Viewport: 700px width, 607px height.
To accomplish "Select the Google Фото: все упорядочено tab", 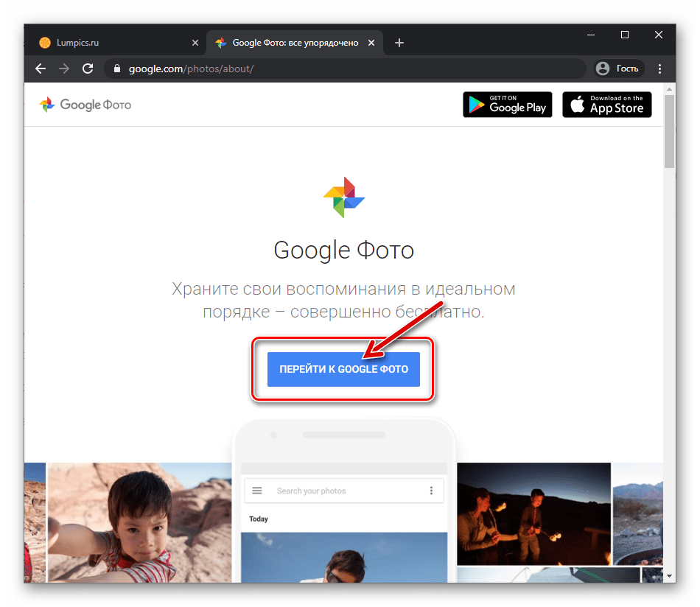I will point(295,43).
